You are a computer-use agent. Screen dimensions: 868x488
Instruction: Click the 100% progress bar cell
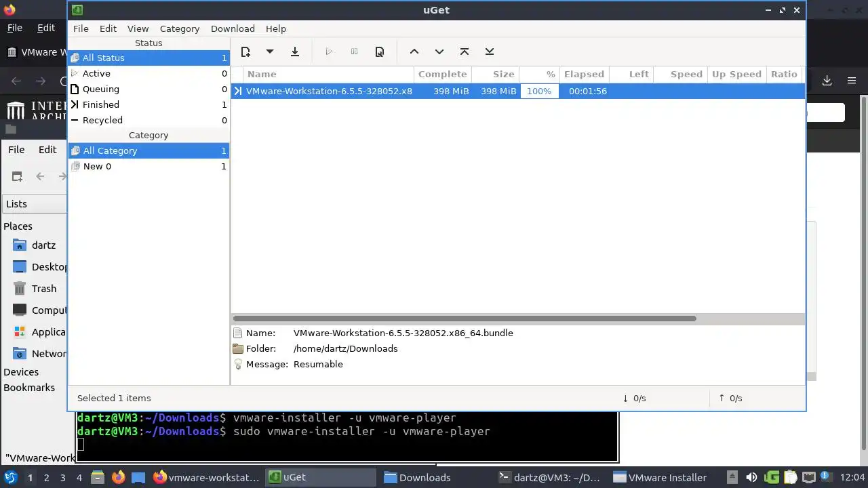tap(540, 91)
